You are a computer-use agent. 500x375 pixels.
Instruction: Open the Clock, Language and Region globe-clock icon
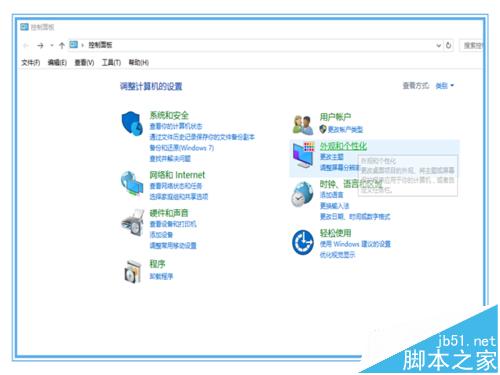click(x=302, y=194)
